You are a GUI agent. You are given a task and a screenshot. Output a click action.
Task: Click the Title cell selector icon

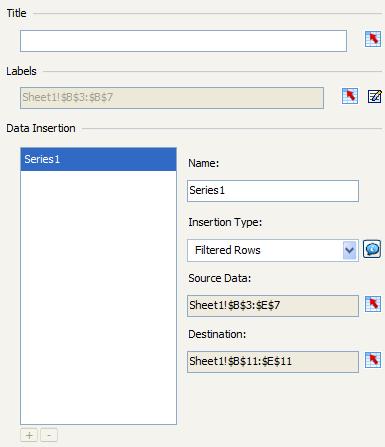pyautogui.click(x=373, y=39)
